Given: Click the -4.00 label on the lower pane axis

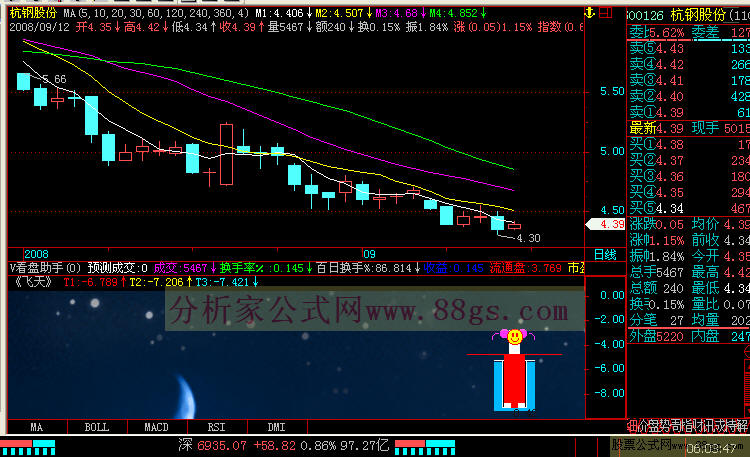Looking at the screenshot, I should point(609,344).
